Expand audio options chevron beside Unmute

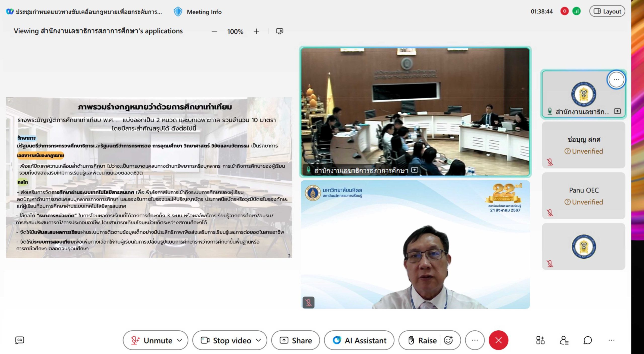pos(180,340)
